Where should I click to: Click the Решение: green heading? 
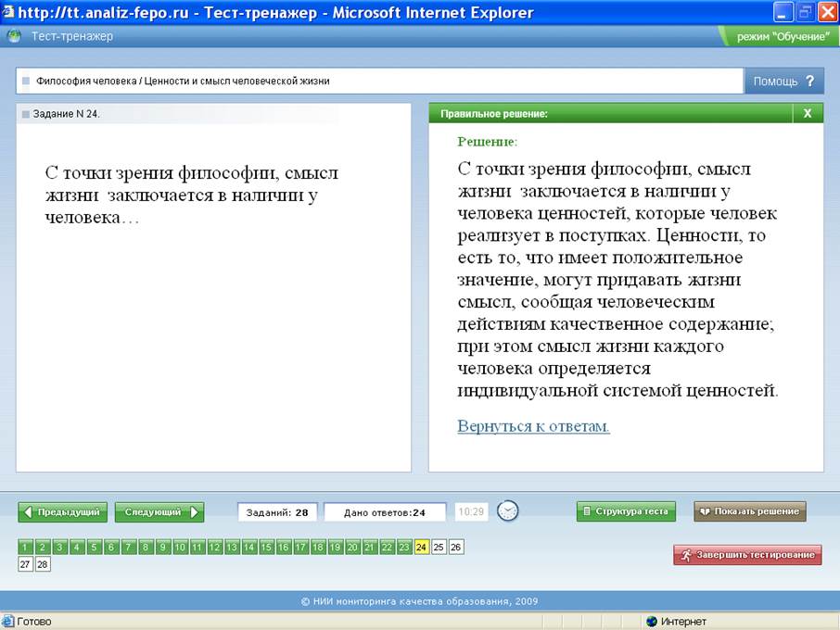point(487,142)
